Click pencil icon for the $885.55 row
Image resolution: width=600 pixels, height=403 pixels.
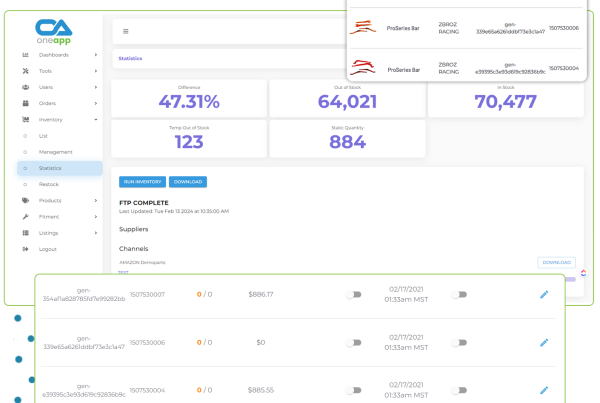coord(544,389)
